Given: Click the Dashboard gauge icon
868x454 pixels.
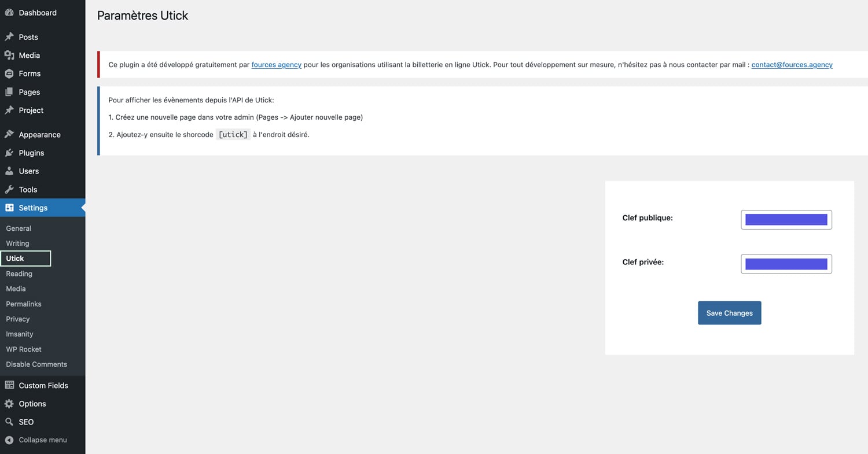Looking at the screenshot, I should tap(9, 12).
